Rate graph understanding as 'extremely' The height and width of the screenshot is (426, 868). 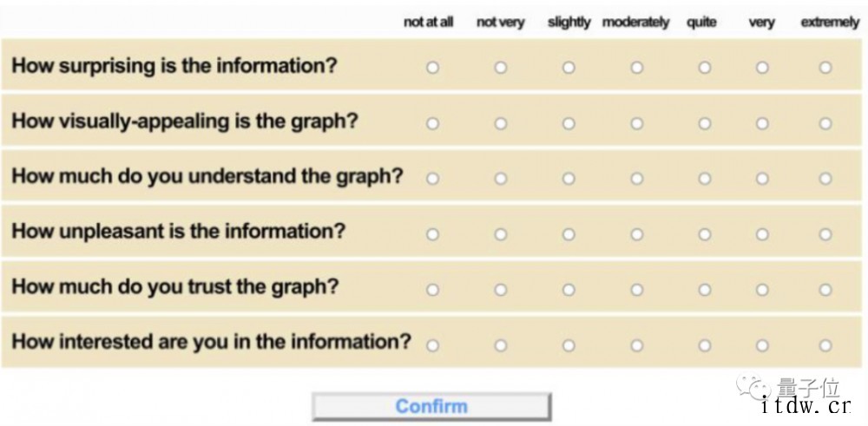(x=825, y=179)
